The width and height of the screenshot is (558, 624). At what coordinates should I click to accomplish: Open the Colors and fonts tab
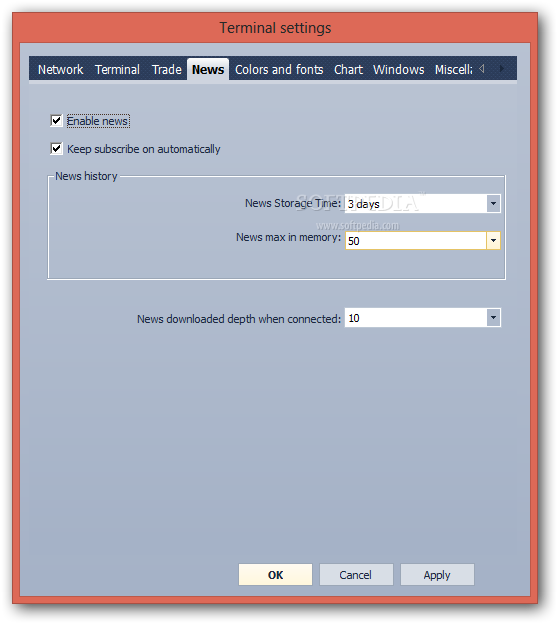pos(279,70)
